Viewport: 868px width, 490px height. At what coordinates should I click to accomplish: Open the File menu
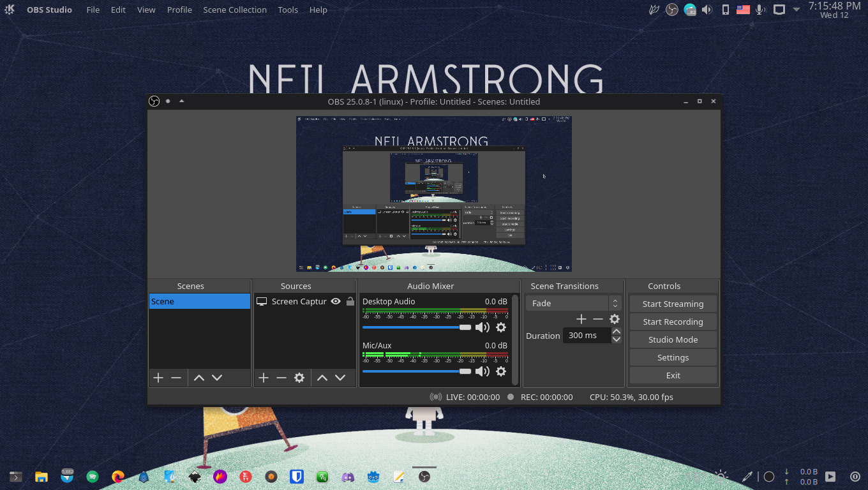tap(93, 10)
